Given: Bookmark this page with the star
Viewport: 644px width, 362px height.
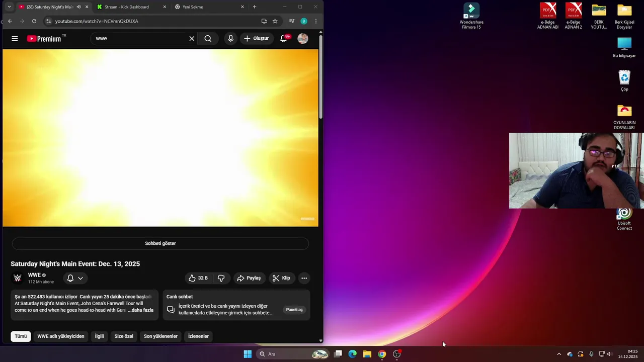Looking at the screenshot, I should point(275,21).
